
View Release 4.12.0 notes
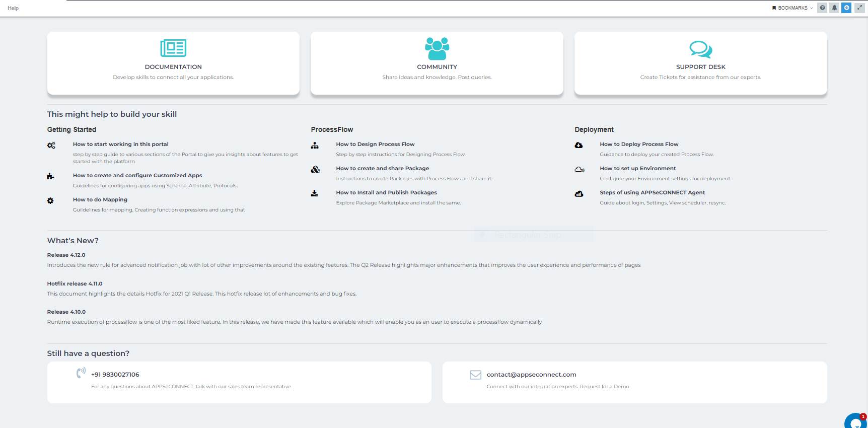[x=66, y=255]
